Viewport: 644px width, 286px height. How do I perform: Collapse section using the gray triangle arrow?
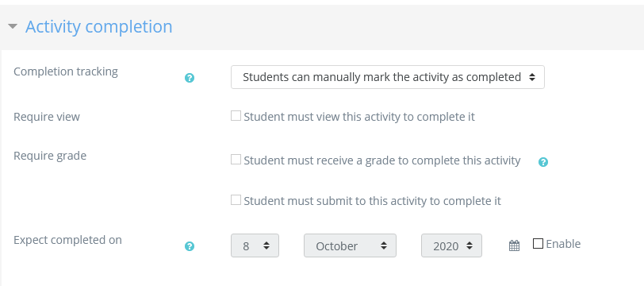coord(13,26)
